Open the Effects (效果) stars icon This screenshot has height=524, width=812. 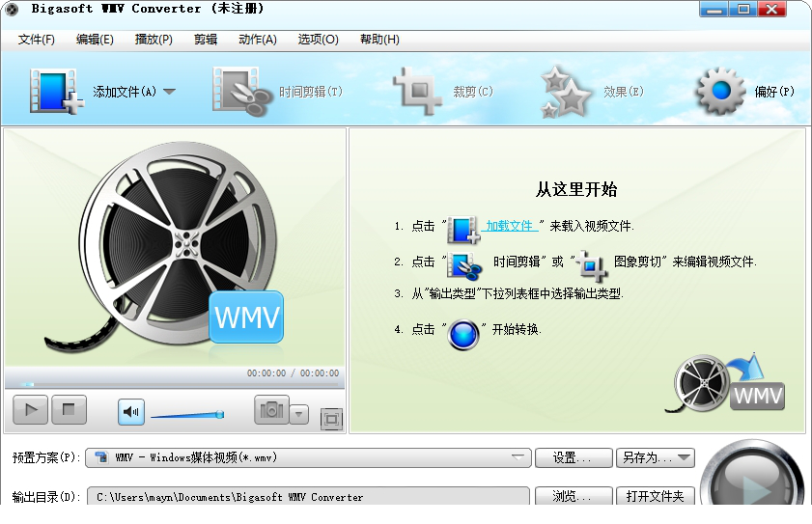pos(566,92)
